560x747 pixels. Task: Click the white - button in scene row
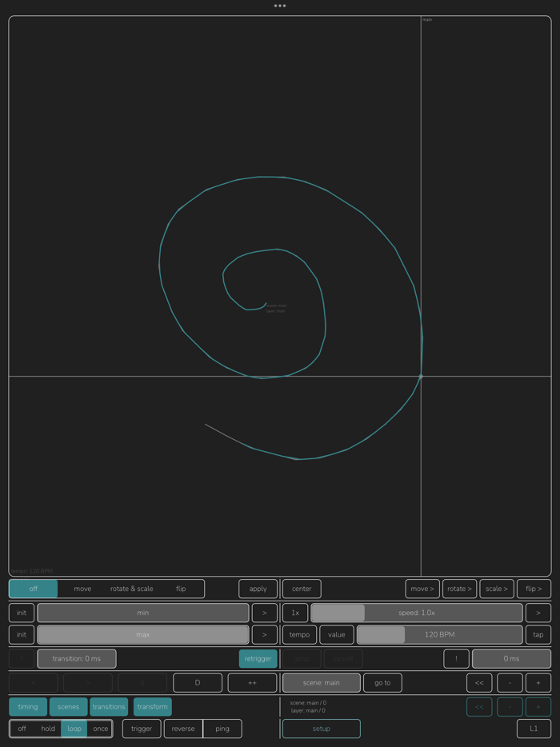(x=510, y=683)
